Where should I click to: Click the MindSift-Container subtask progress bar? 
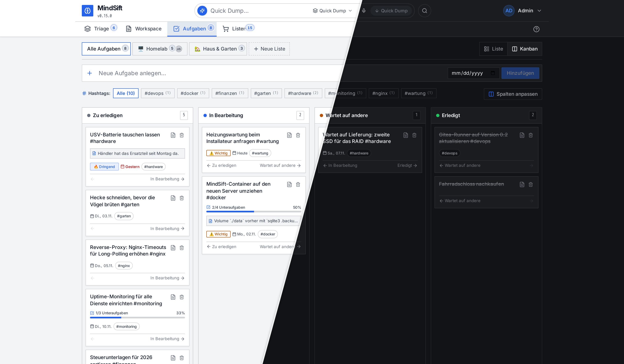254,212
